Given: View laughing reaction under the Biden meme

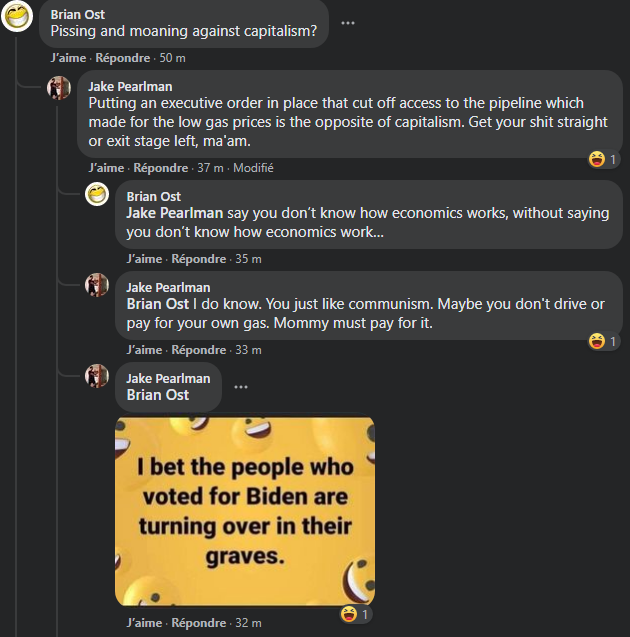Looking at the screenshot, I should 355,614.
